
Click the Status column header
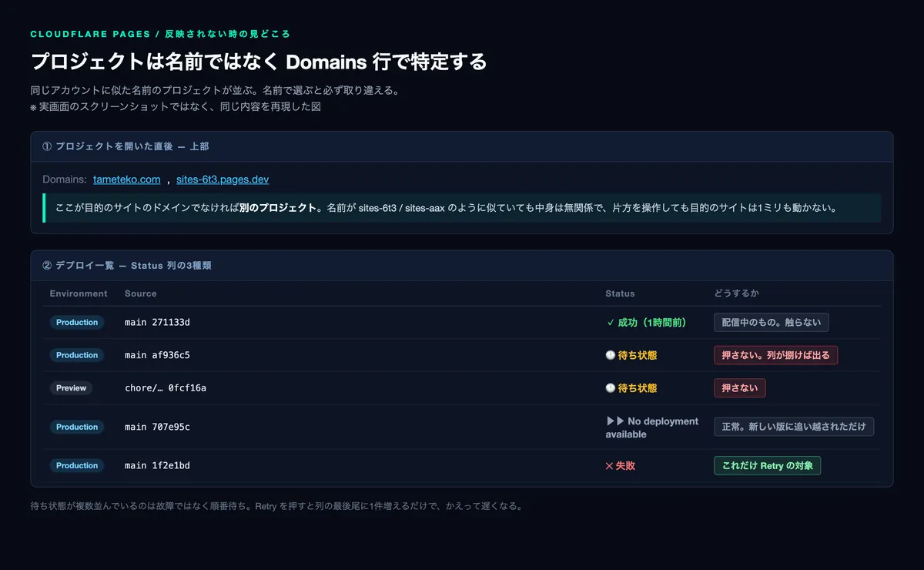620,293
